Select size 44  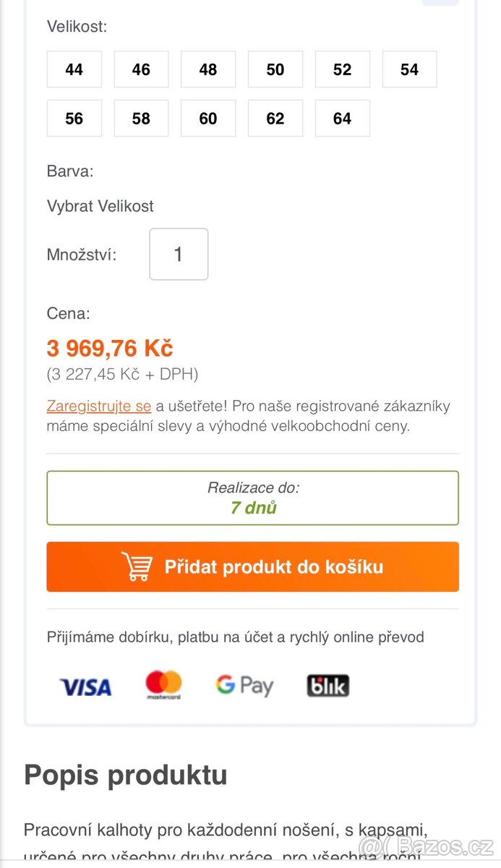coord(74,69)
